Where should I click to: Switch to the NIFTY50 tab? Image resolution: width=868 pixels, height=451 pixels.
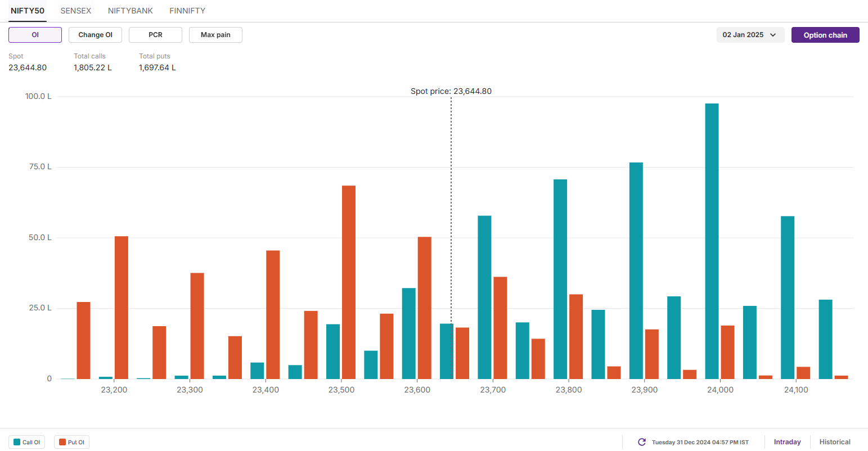point(28,11)
